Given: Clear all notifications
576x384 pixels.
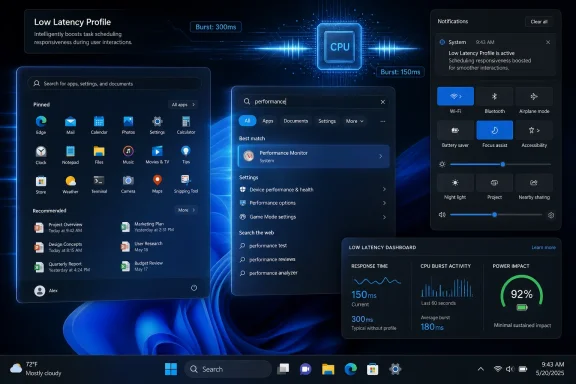Looking at the screenshot, I should [539, 22].
